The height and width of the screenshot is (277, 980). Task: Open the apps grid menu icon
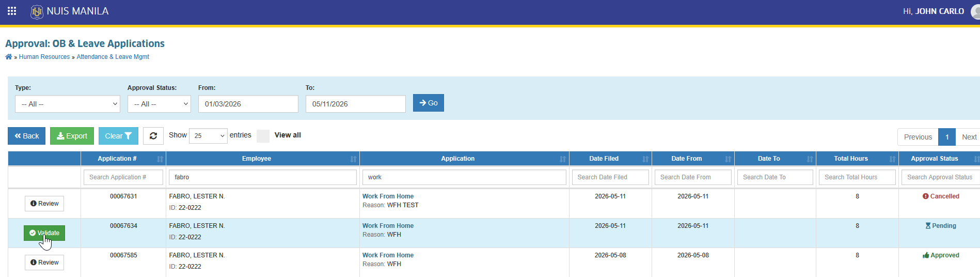(12, 11)
